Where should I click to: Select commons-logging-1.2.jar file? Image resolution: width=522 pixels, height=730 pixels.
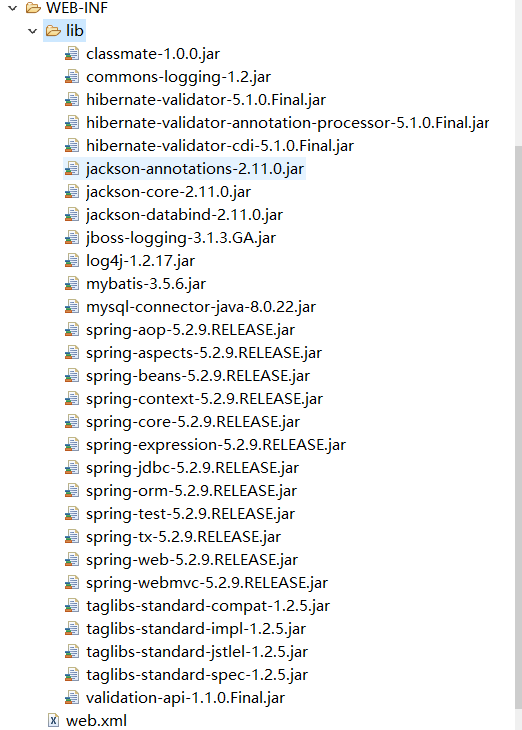[178, 77]
